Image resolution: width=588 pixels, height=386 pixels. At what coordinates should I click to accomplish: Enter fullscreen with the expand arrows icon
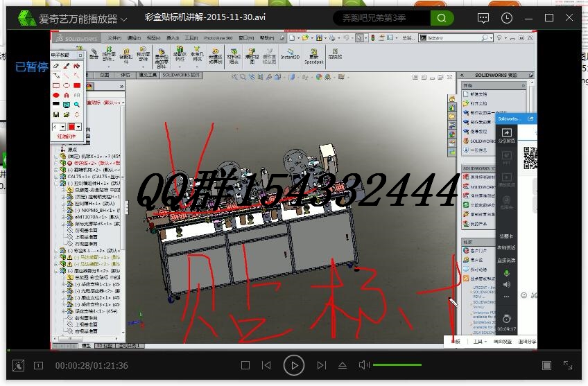pos(568,365)
